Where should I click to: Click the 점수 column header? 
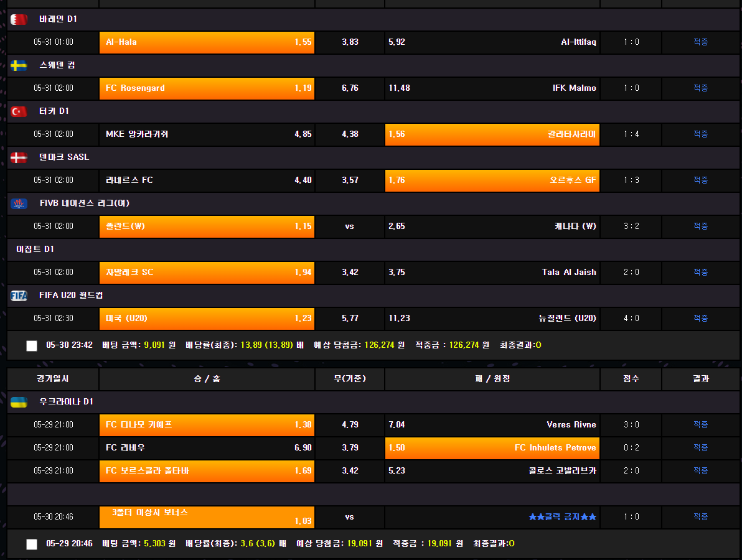631,379
